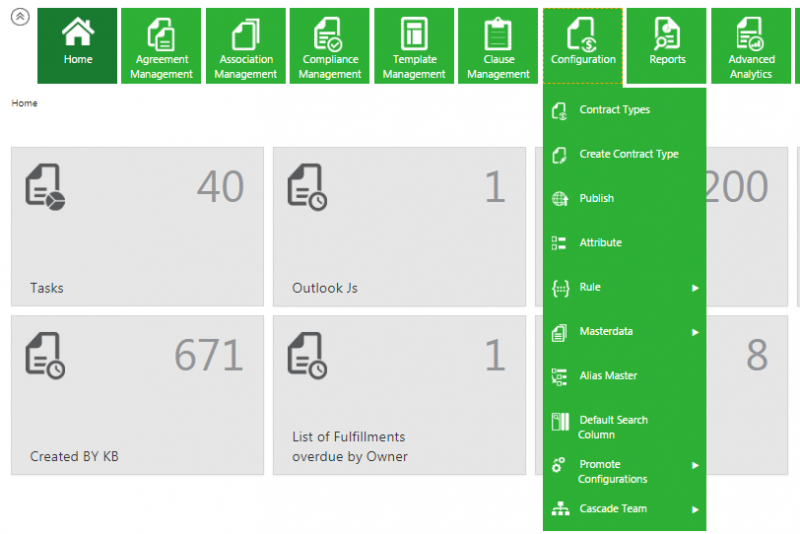Open the Attribute menu item
This screenshot has height=534, width=800.
click(x=600, y=243)
